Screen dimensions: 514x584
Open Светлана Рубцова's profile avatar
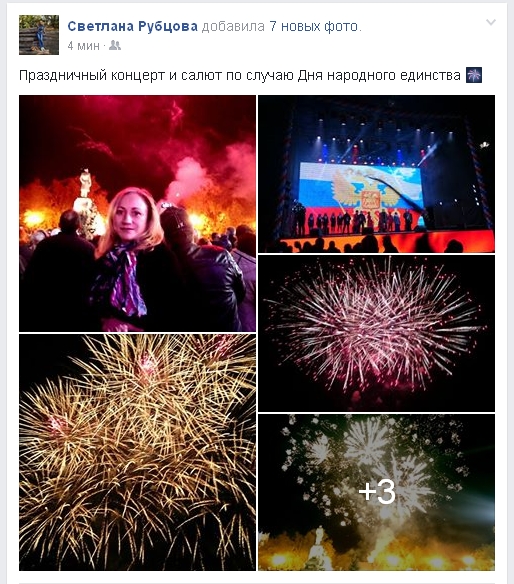click(x=39, y=35)
